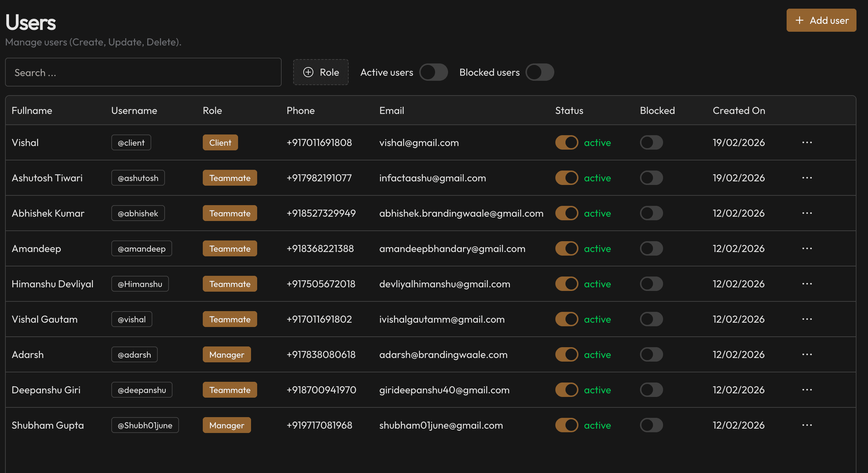The width and height of the screenshot is (868, 473).
Task: Enable blocked switch for Vishal Gautam
Action: 651,319
